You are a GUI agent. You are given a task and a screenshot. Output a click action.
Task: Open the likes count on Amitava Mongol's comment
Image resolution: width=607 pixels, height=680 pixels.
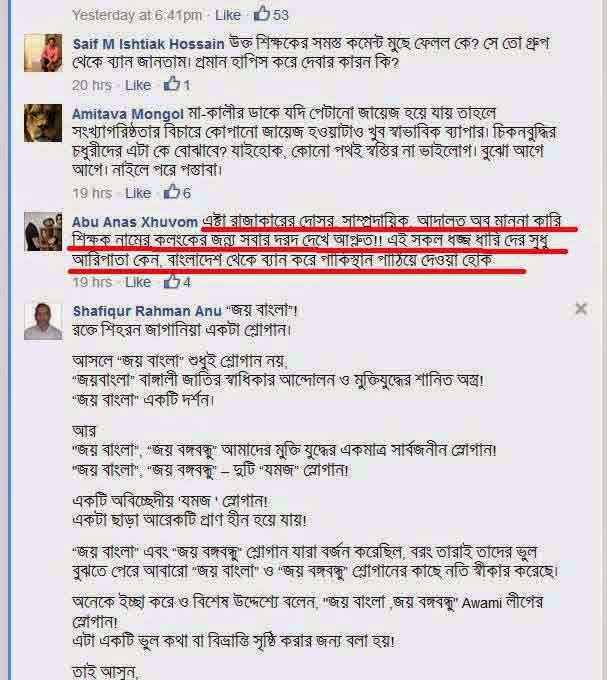point(177,192)
